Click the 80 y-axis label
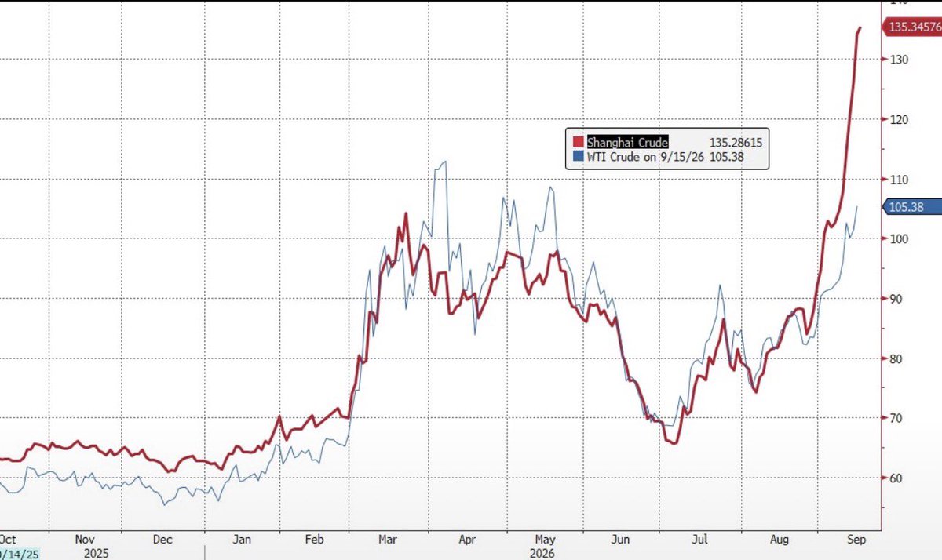The height and width of the screenshot is (560, 942). [896, 359]
